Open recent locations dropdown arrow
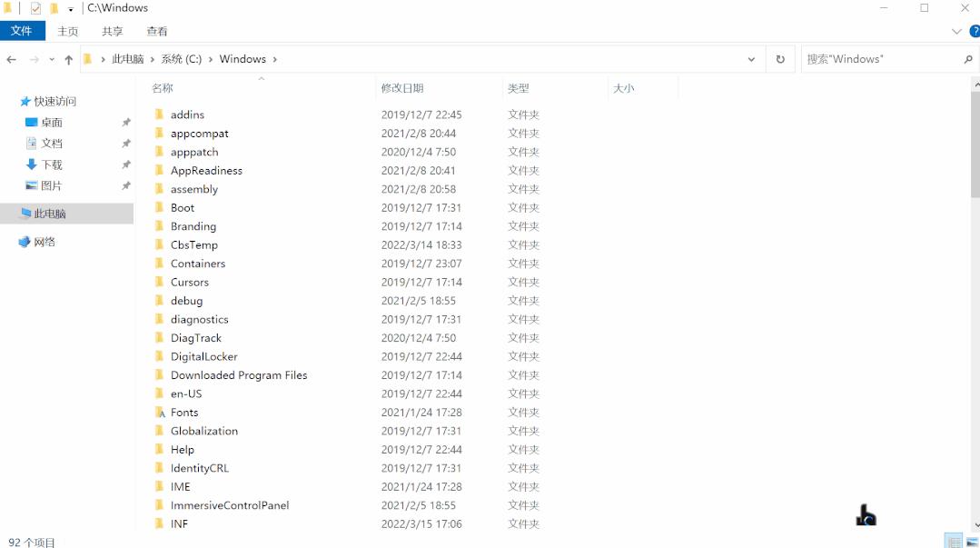The width and height of the screenshot is (980, 548). click(52, 59)
